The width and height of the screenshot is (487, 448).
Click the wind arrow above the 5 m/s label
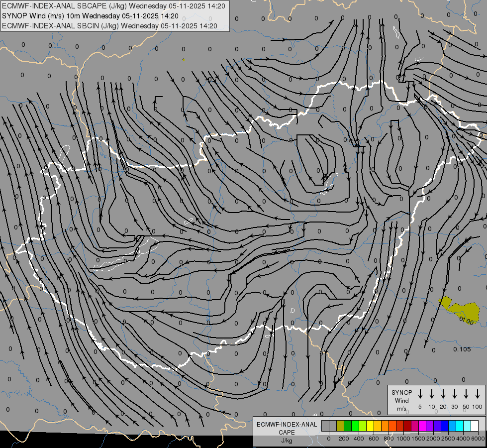click(x=420, y=394)
